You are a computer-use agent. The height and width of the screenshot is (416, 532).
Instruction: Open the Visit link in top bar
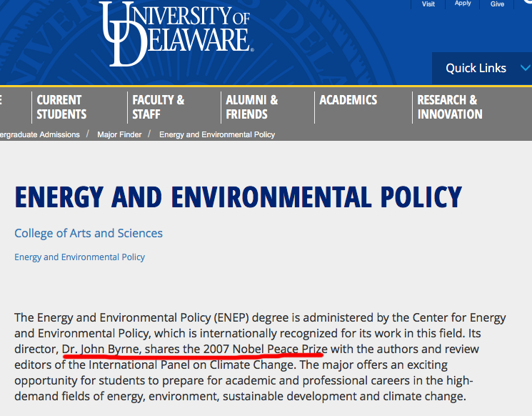point(428,4)
